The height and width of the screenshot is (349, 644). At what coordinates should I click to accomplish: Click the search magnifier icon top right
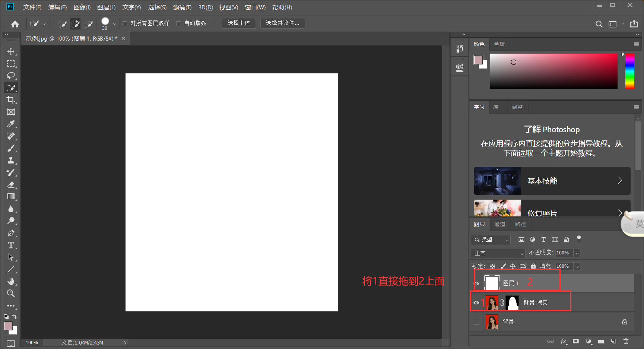pyautogui.click(x=599, y=24)
